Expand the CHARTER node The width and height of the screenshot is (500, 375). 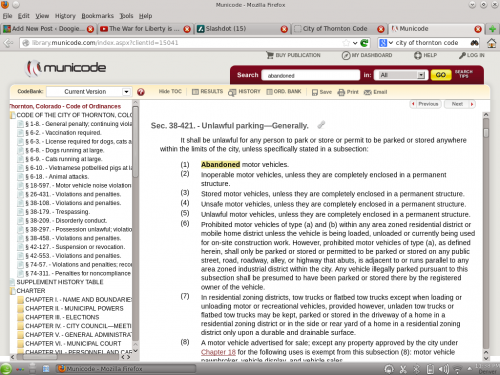[31, 291]
